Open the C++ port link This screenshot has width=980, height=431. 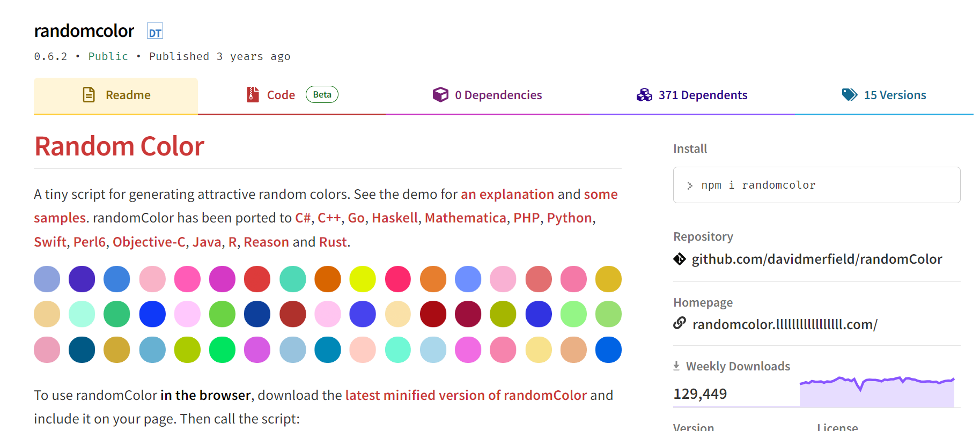tap(329, 218)
